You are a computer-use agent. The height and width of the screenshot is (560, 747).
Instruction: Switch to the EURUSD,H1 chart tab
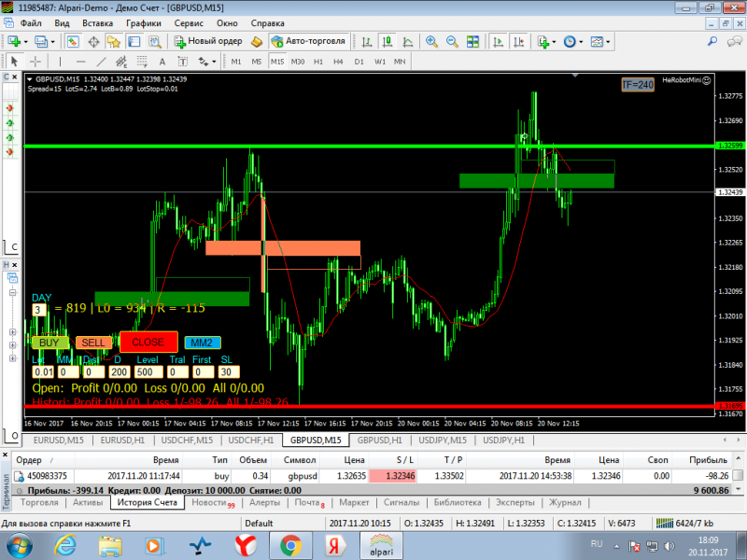(x=122, y=441)
